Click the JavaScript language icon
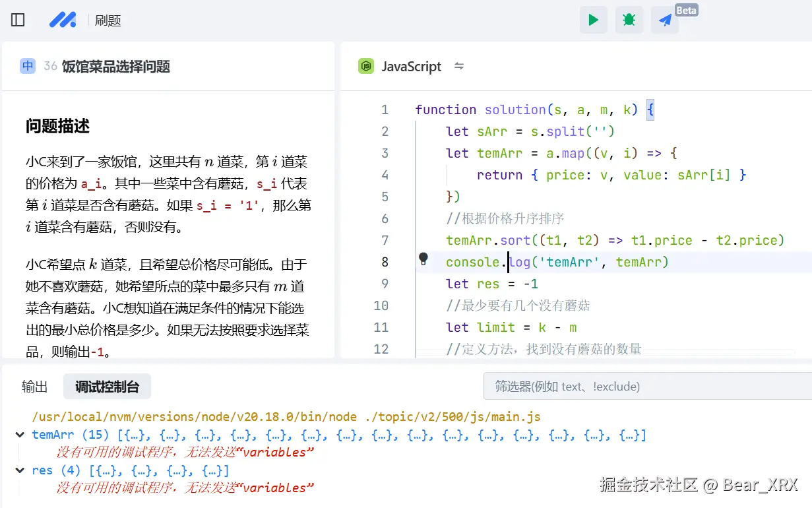This screenshot has height=508, width=812. [365, 66]
